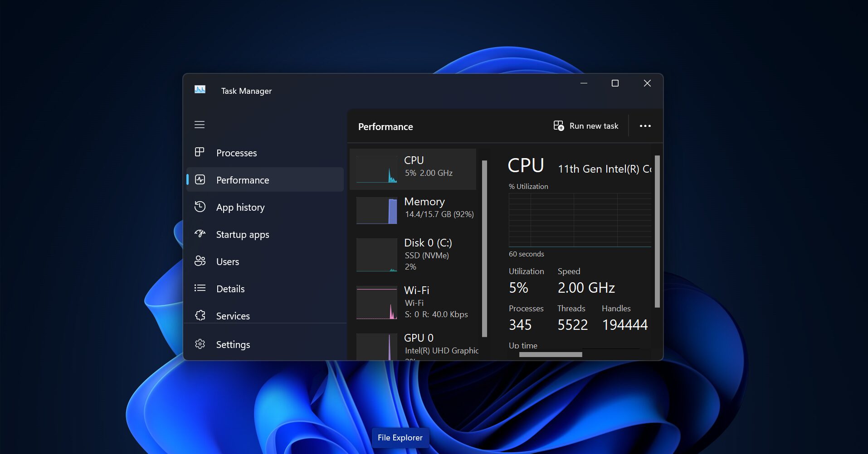The width and height of the screenshot is (868, 454).
Task: Select the Memory mini graph thumbnail
Action: pyautogui.click(x=377, y=210)
